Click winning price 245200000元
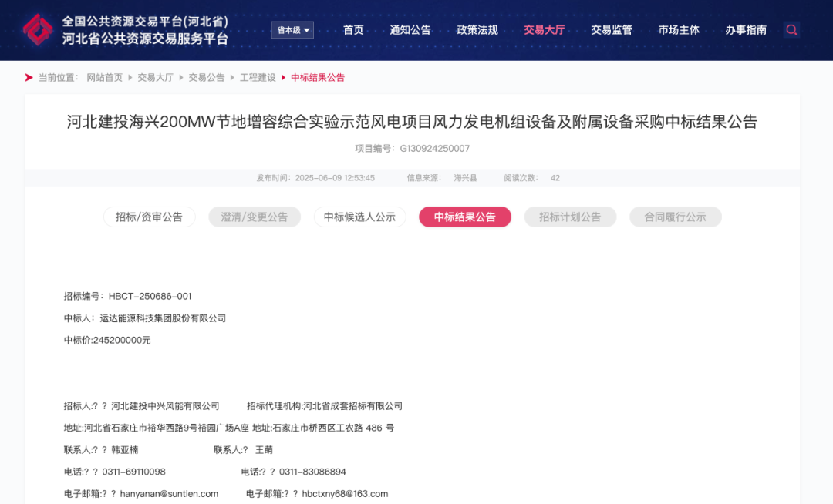This screenshot has height=504, width=833. (122, 341)
